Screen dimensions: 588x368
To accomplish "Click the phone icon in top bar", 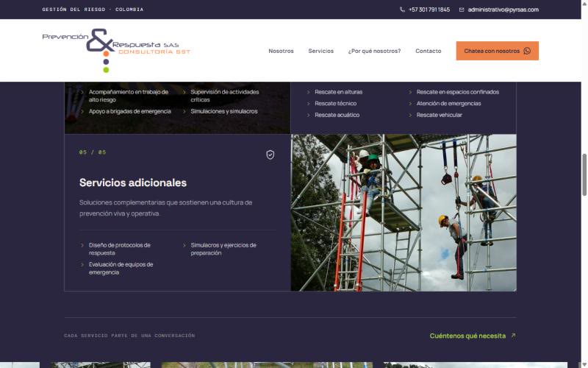I will [402, 10].
